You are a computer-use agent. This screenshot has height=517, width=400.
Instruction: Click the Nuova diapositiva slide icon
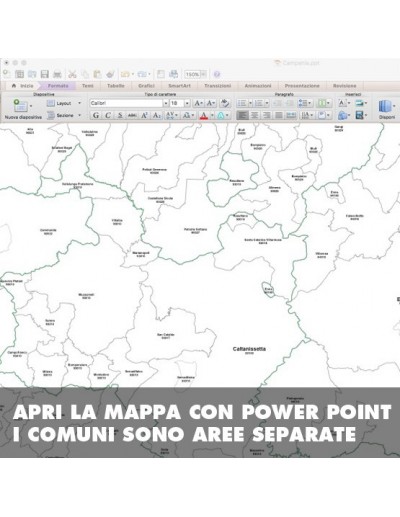point(20,106)
